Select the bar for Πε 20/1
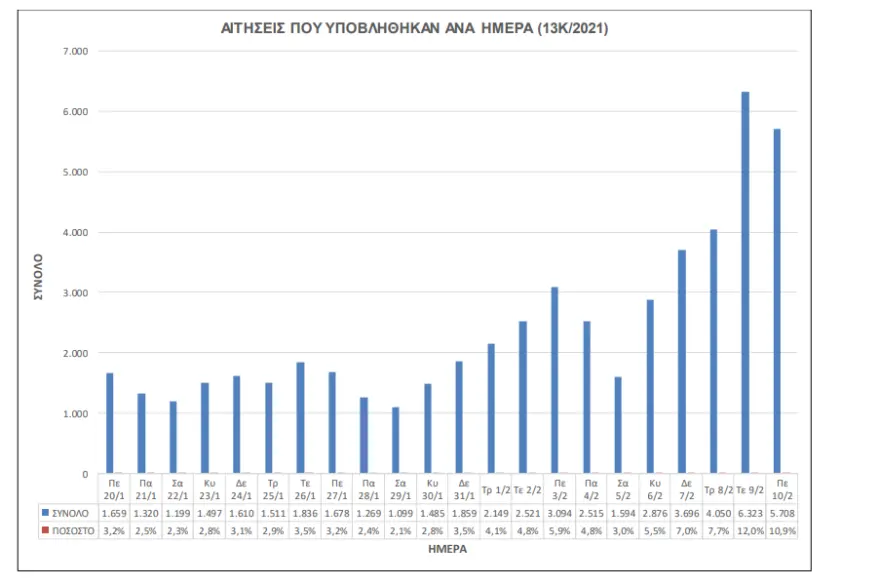Screen dimensions: 880x584 pos(110,424)
